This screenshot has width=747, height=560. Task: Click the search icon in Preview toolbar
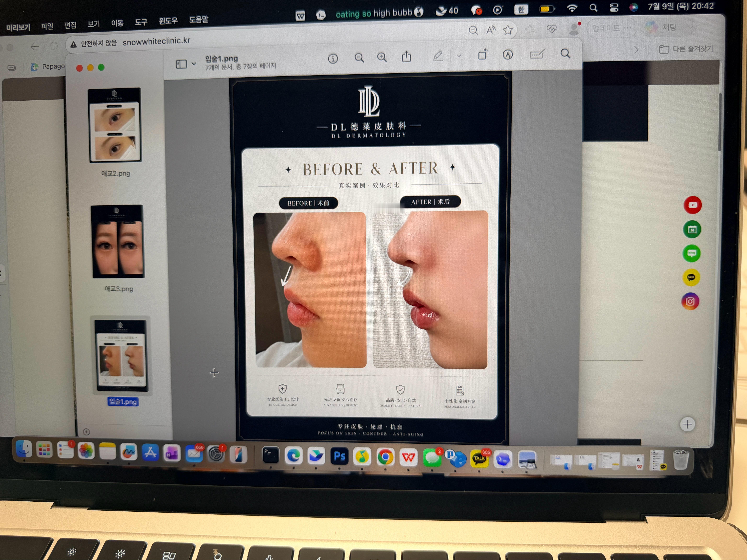[x=565, y=53]
